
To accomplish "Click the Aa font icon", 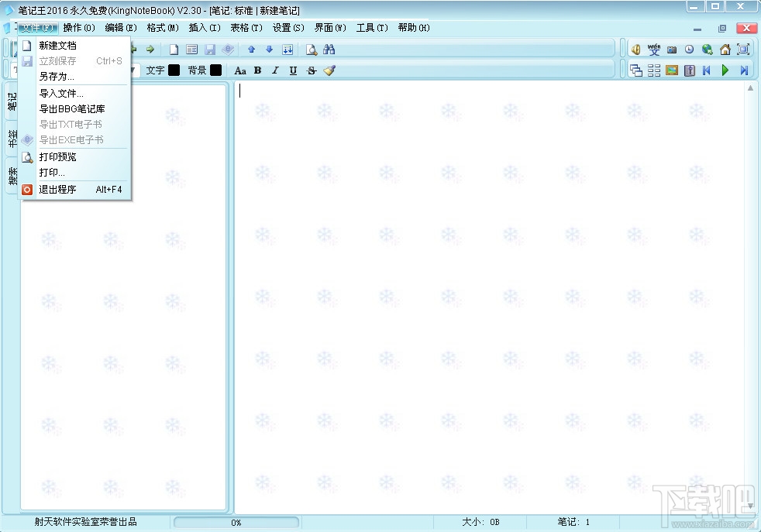I will click(x=239, y=70).
